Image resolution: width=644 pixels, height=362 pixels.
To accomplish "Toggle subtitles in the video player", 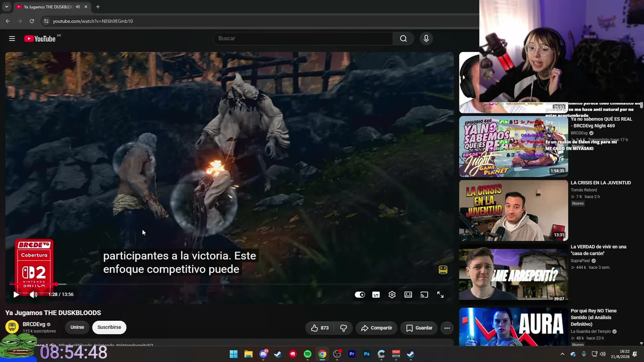I will coord(376,295).
